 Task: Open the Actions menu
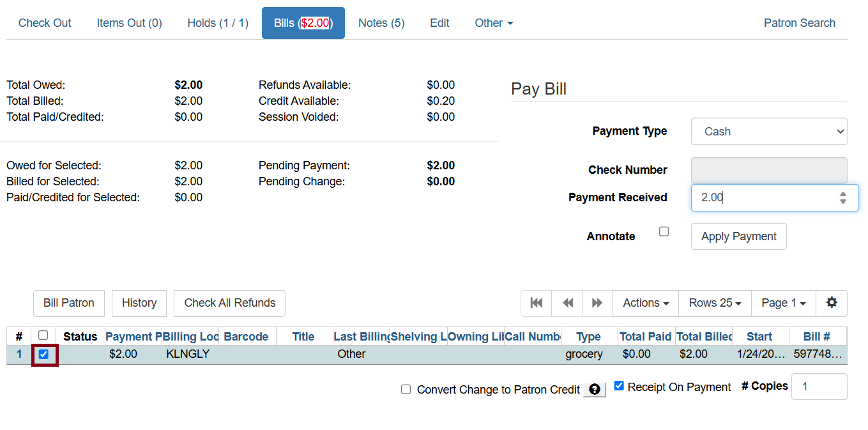[x=645, y=303]
